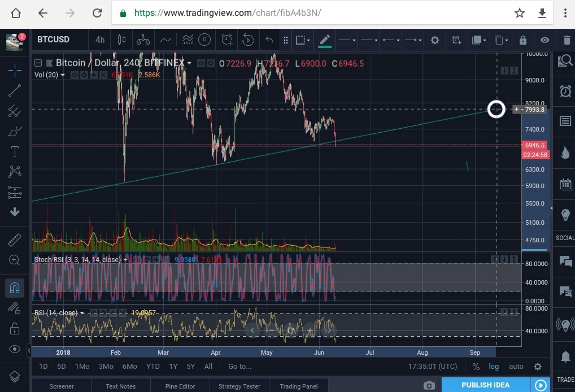The height and width of the screenshot is (392, 575).
Task: Select the long position prediction tool
Action: coord(15,192)
